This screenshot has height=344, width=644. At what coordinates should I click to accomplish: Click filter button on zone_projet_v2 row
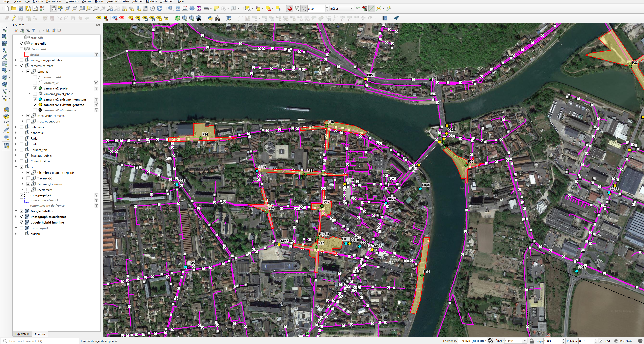pos(96,195)
